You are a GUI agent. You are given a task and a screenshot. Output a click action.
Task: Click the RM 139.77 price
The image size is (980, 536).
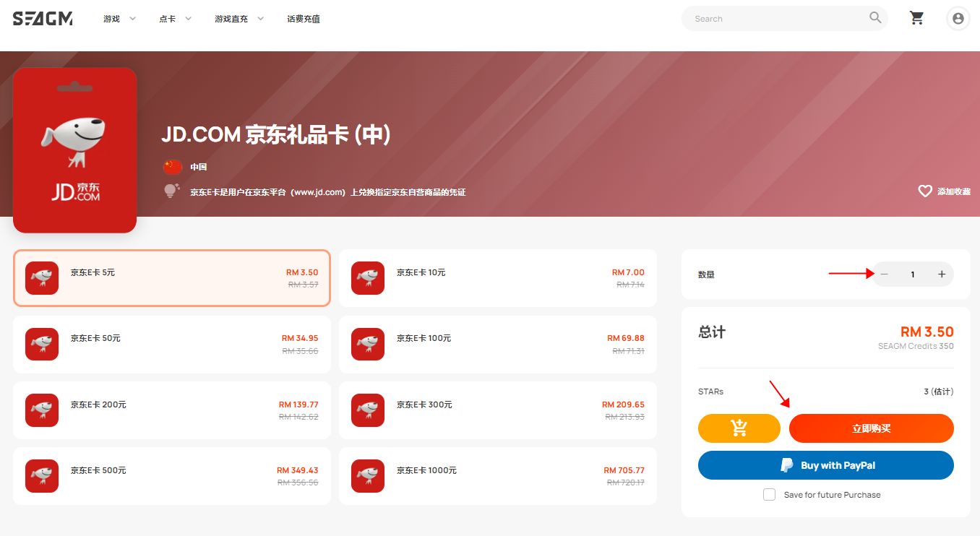[298, 405]
